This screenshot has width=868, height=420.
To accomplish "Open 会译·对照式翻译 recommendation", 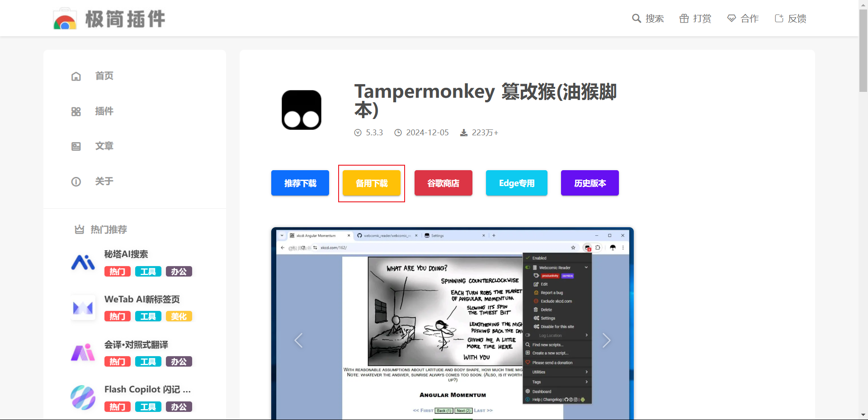I will [136, 344].
